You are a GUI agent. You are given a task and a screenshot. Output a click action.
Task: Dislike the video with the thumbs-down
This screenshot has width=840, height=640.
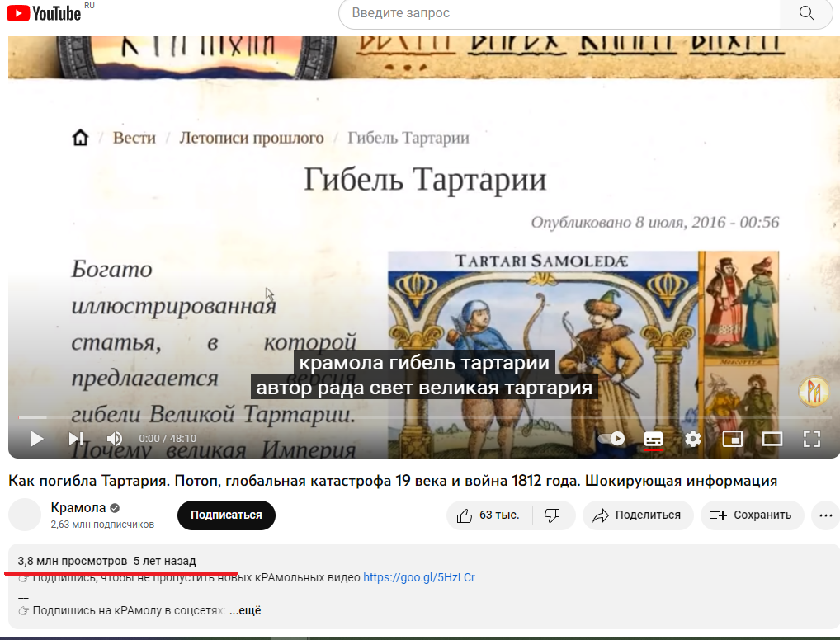click(552, 515)
